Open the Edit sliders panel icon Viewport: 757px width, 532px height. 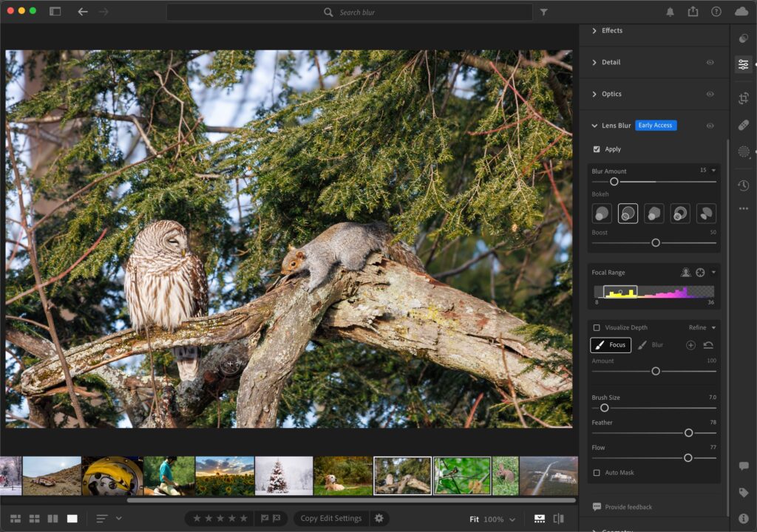click(x=744, y=64)
